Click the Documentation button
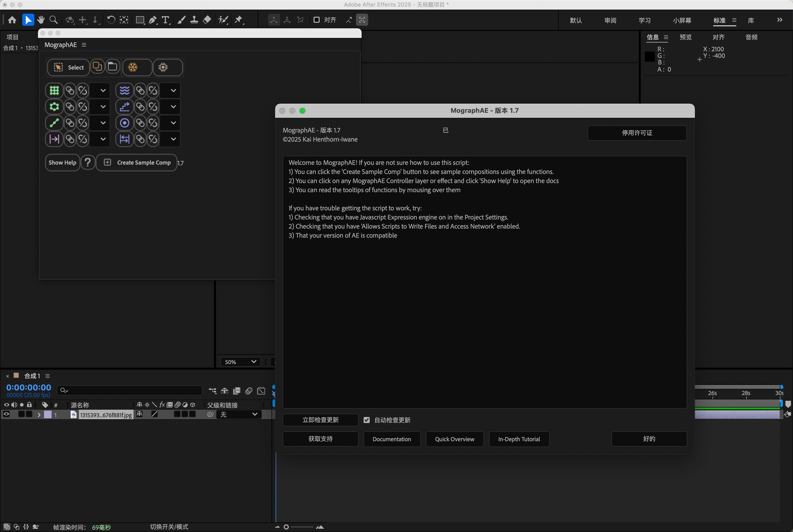Screen dimensions: 793x532 392,439
